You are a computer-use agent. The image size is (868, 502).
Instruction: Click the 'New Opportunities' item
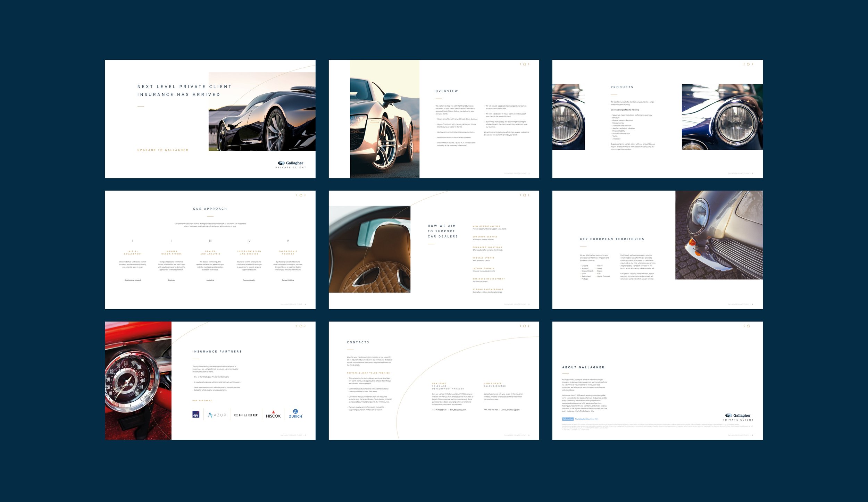pos(490,227)
